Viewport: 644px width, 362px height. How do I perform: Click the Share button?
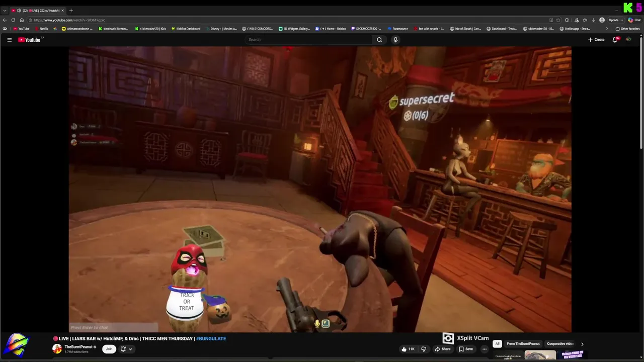[x=442, y=349]
